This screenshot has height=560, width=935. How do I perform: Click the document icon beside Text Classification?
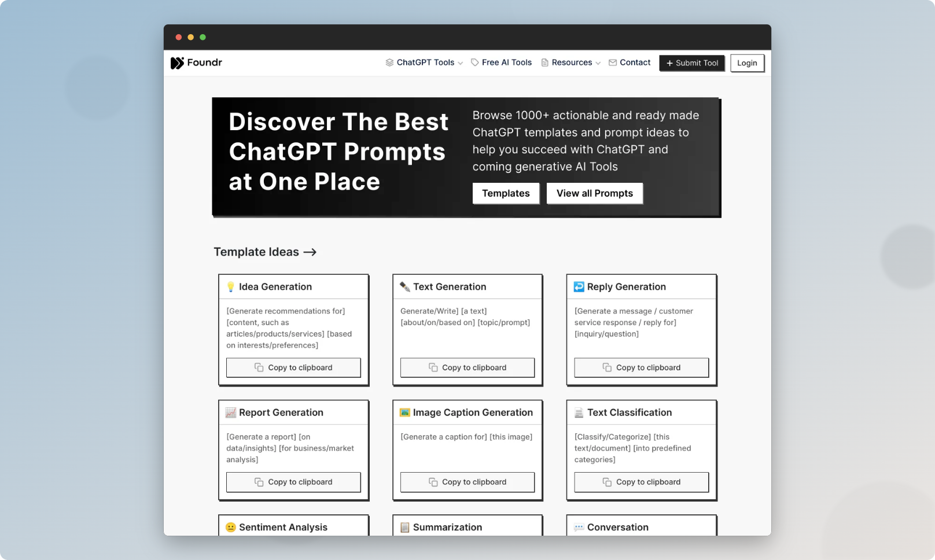point(579,412)
